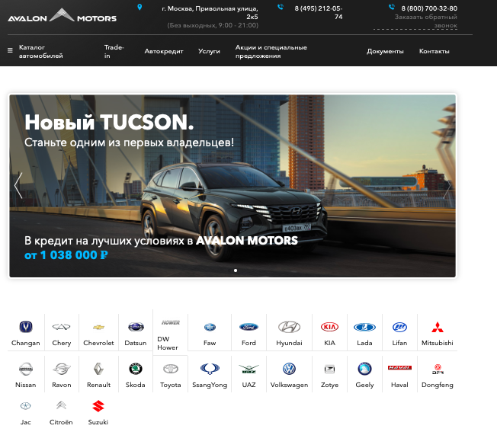Select the Citroën brand logo
Viewport: 497px width, 448px height.
(61, 405)
